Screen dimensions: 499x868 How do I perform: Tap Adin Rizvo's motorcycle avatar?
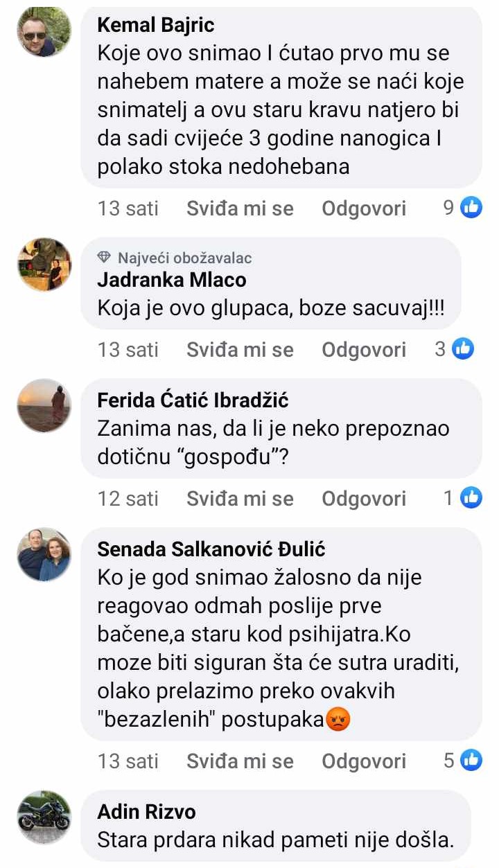pyautogui.click(x=44, y=817)
